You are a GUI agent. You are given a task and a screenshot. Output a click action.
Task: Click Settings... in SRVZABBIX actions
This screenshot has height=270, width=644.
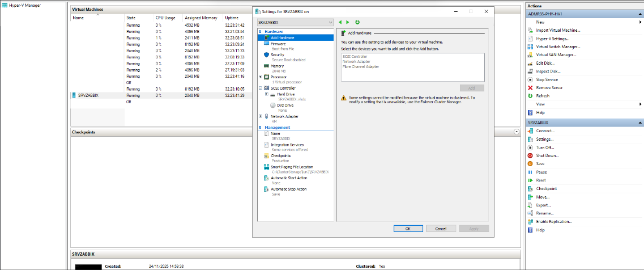545,139
